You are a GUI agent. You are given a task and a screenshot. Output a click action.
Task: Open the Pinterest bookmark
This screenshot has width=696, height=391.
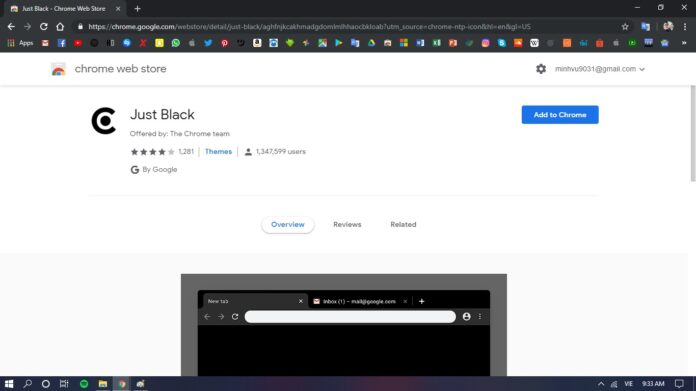(x=225, y=43)
